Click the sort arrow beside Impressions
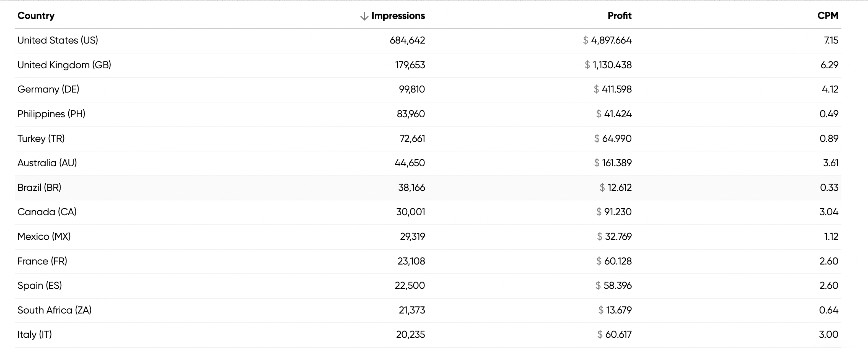This screenshot has height=352, width=868. (x=364, y=16)
